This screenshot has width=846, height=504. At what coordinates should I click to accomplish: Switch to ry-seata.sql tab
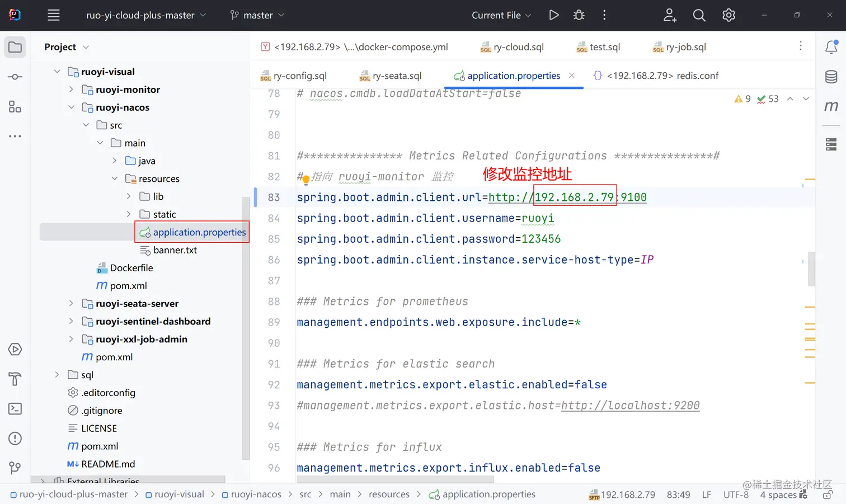391,76
